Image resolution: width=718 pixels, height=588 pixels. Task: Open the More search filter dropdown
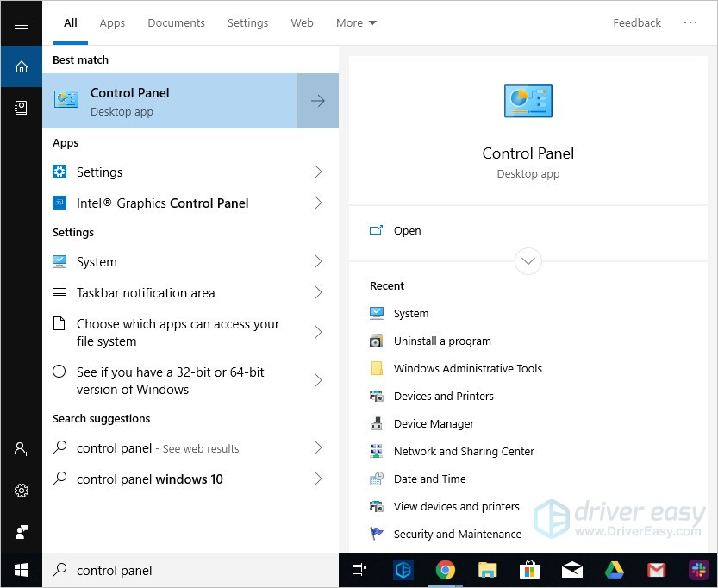[355, 22]
